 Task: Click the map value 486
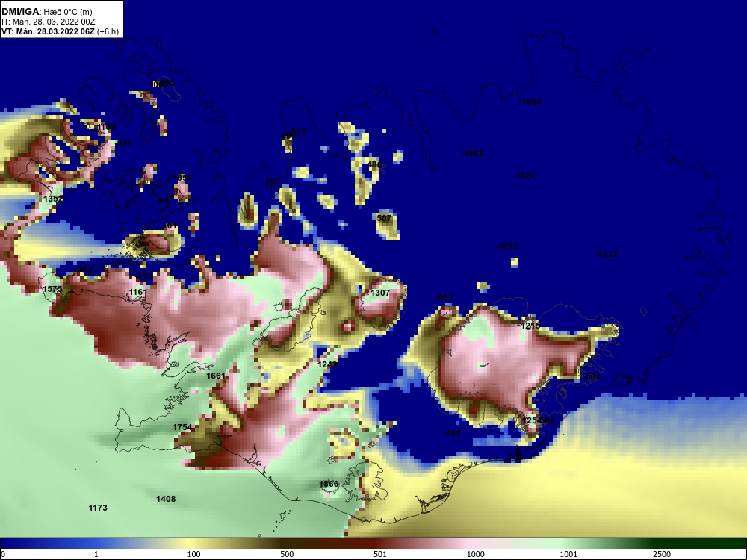pyautogui.click(x=374, y=164)
